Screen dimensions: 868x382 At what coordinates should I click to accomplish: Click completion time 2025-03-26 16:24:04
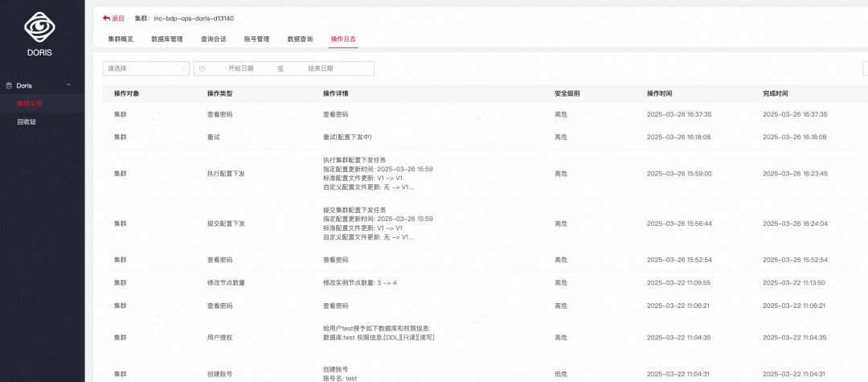pyautogui.click(x=795, y=224)
